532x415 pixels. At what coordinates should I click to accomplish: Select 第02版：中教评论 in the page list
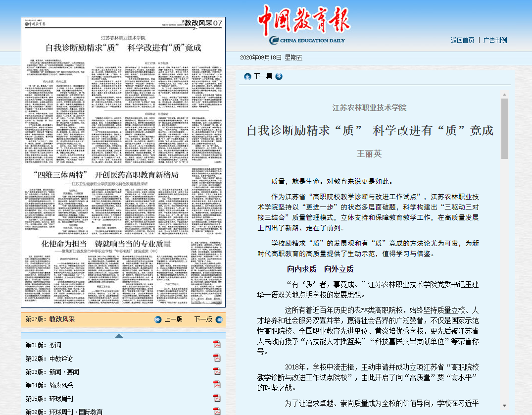click(49, 359)
